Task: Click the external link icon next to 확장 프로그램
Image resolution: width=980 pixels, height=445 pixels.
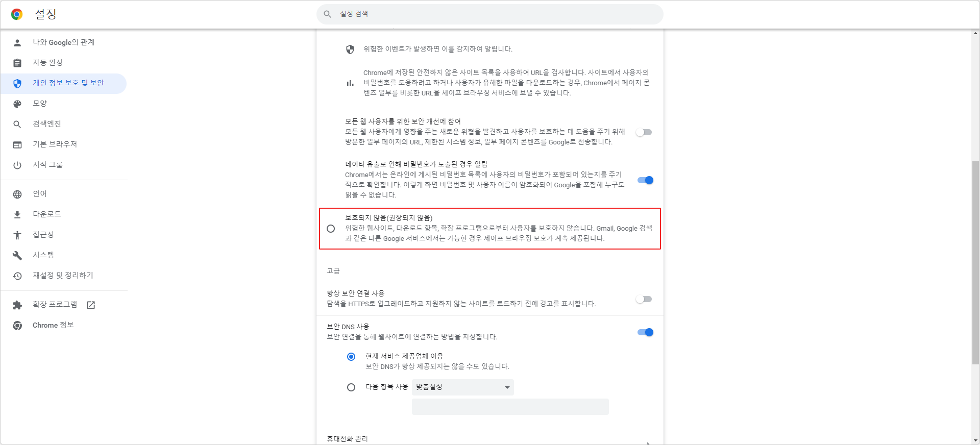Action: pyautogui.click(x=91, y=305)
